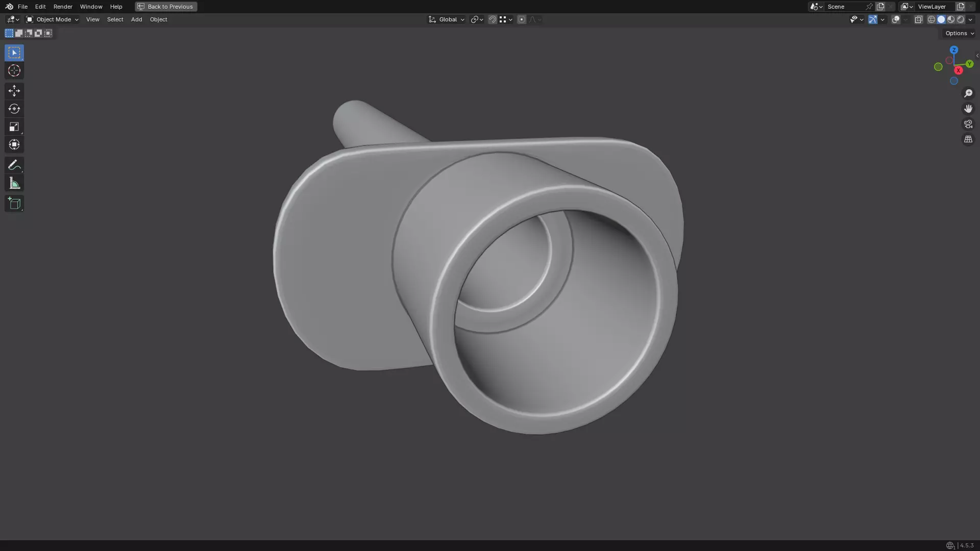The width and height of the screenshot is (980, 551).
Task: Pick the Scale tool
Action: pyautogui.click(x=14, y=127)
